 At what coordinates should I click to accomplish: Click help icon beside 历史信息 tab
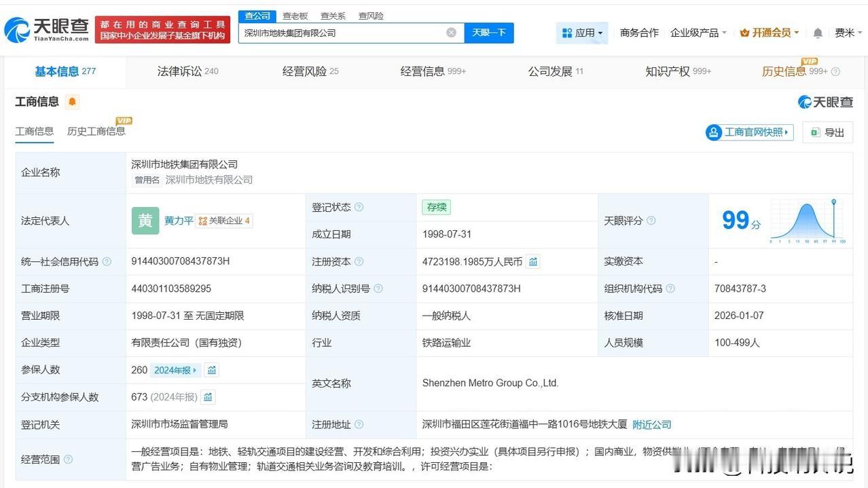[835, 71]
